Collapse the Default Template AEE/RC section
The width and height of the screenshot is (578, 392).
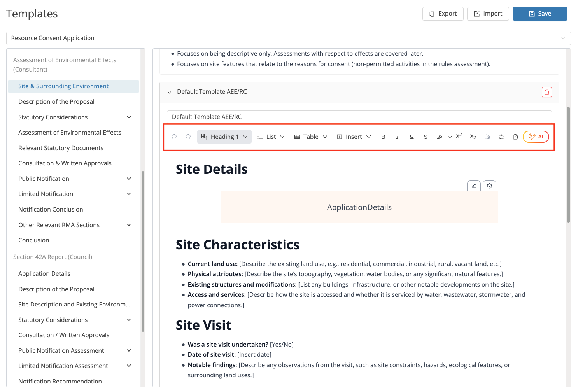(x=169, y=92)
